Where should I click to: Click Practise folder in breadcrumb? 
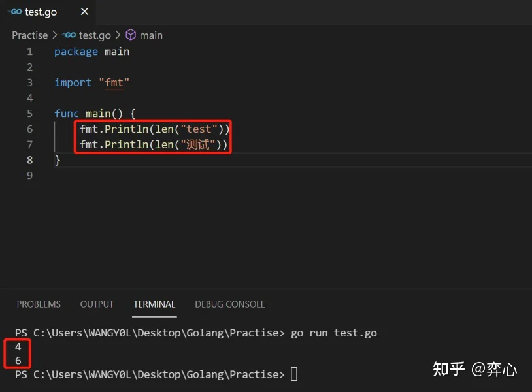(x=30, y=35)
